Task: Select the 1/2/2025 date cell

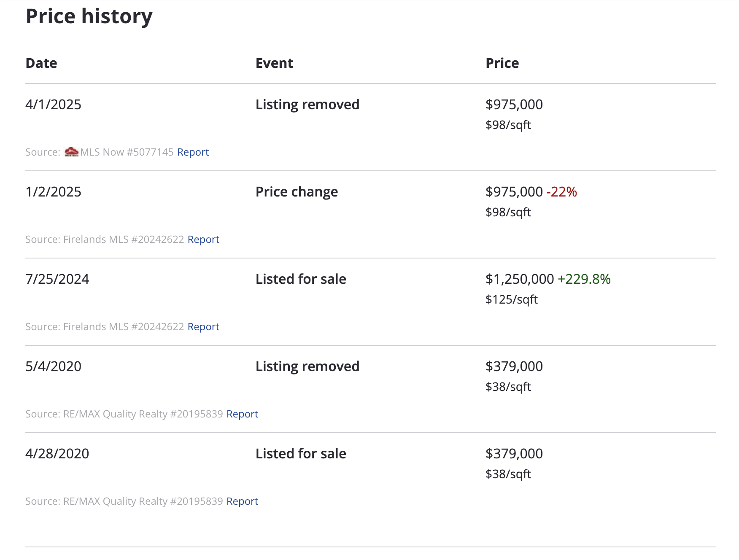Action: click(53, 192)
